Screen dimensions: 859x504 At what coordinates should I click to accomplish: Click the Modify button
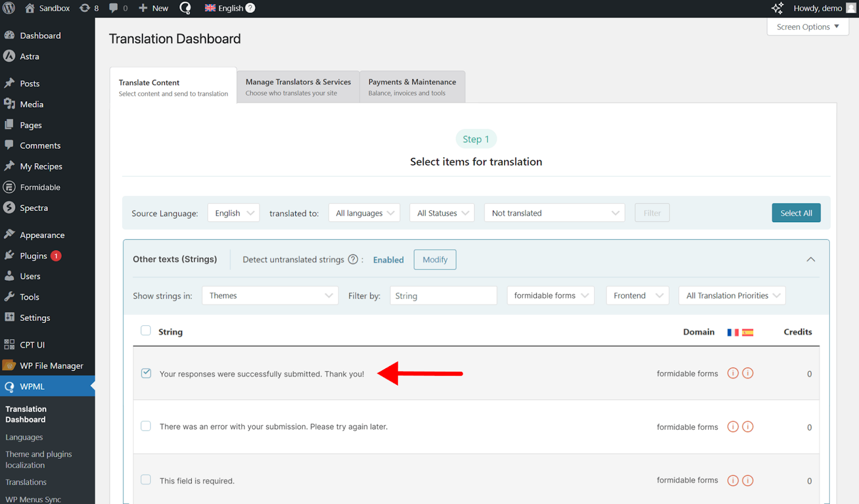pos(435,260)
